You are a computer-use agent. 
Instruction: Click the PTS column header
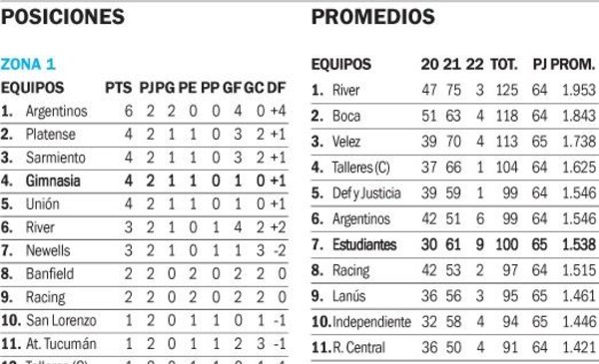[119, 88]
